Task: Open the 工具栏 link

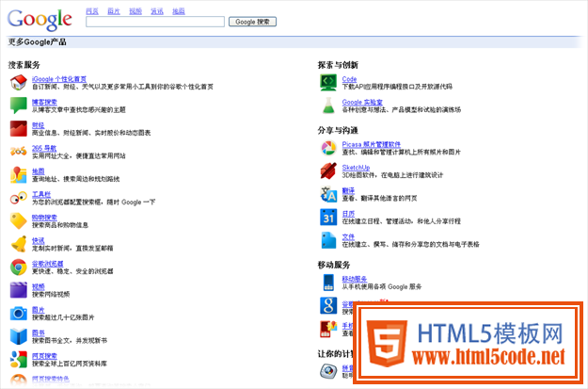Action: 41,194
